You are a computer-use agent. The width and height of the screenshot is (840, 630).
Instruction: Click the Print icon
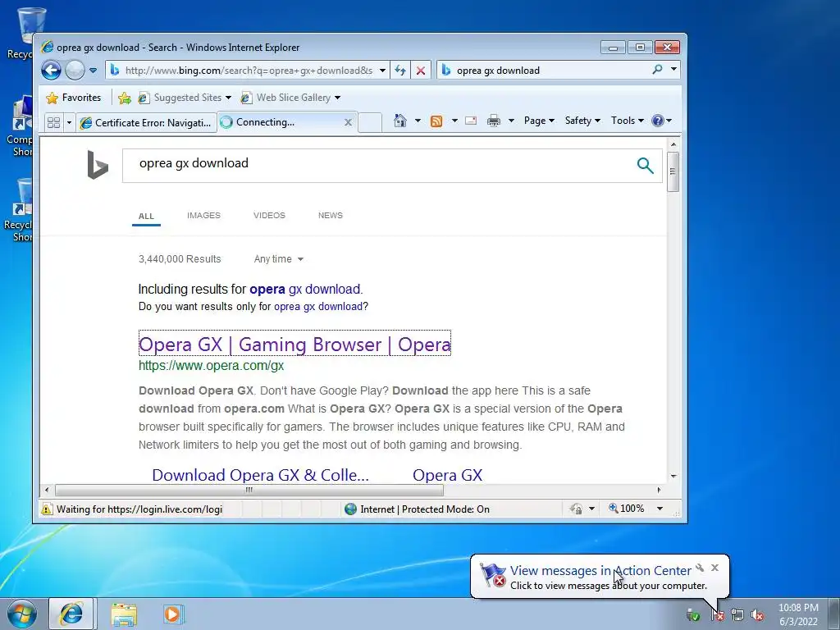tap(493, 121)
